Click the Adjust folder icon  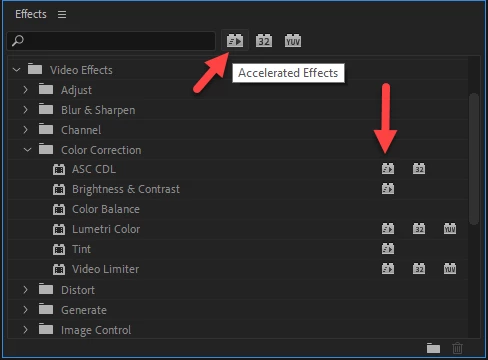(46, 89)
